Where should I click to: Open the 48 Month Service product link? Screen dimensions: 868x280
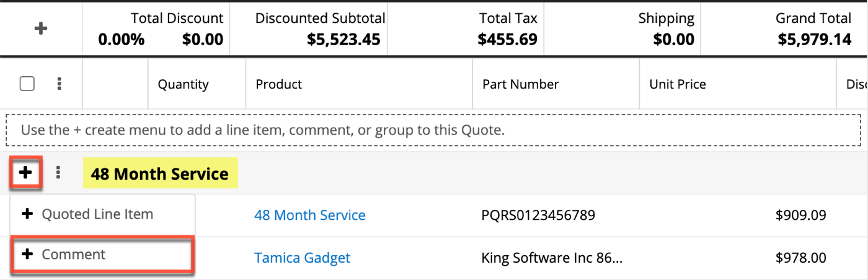point(309,215)
